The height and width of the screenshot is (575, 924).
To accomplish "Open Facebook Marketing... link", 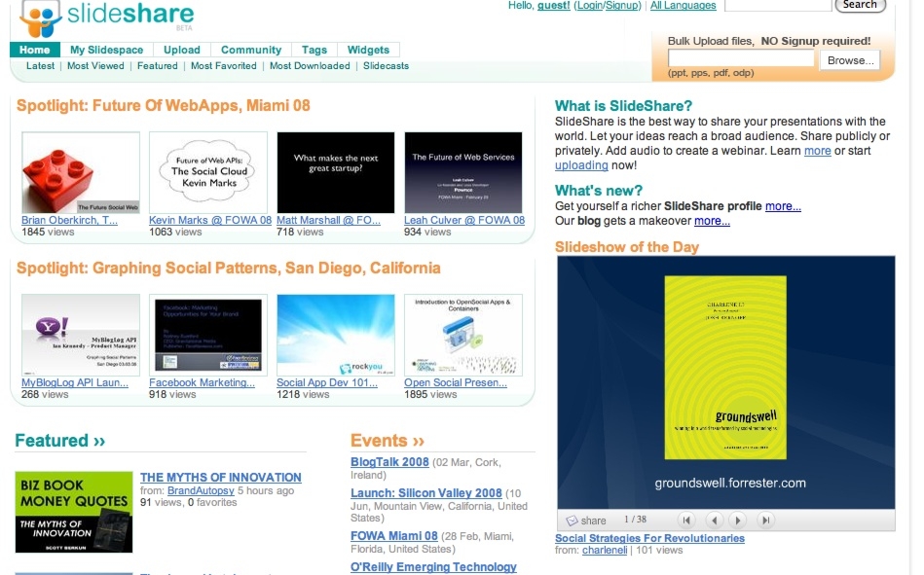I will [202, 383].
